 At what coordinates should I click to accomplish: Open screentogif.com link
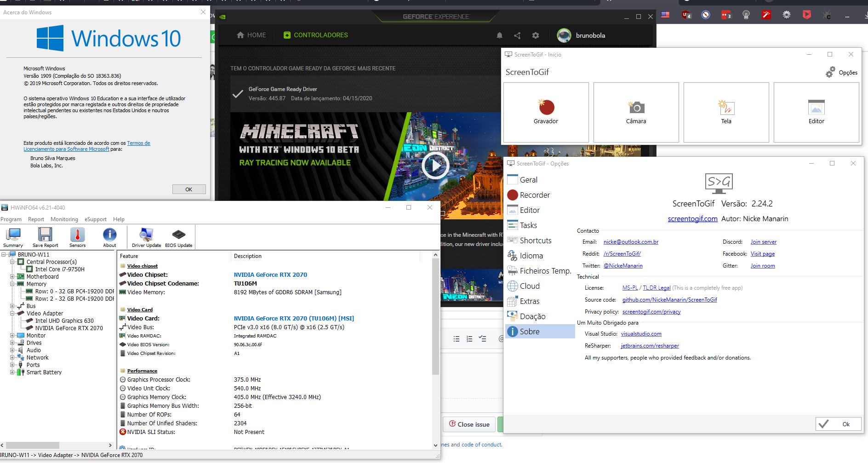click(692, 219)
